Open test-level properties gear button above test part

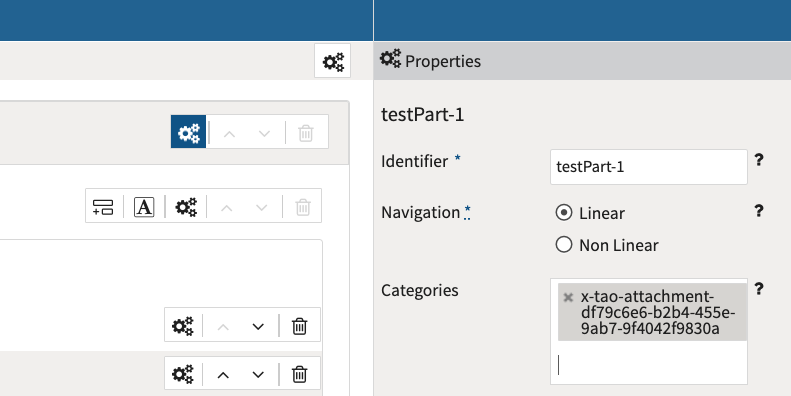pyautogui.click(x=332, y=61)
